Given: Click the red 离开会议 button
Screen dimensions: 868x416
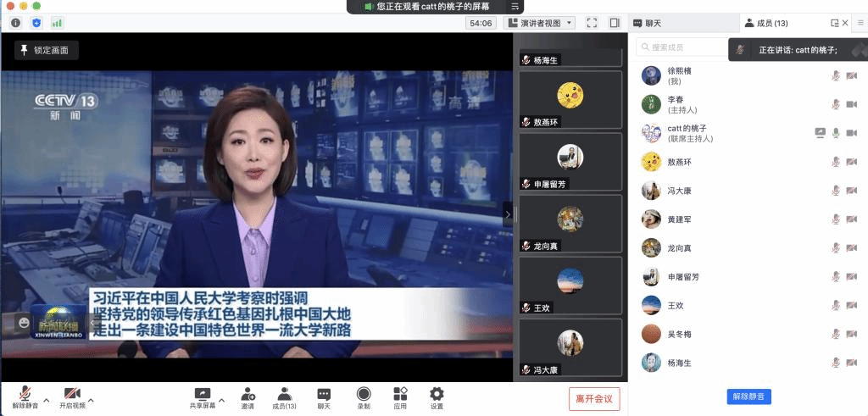Looking at the screenshot, I should (594, 398).
